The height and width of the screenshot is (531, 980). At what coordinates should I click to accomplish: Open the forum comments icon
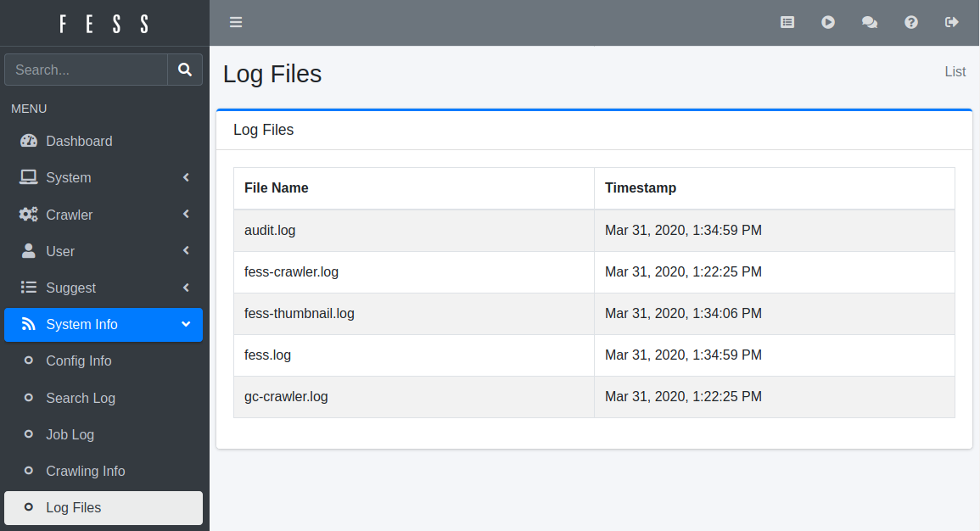870,23
